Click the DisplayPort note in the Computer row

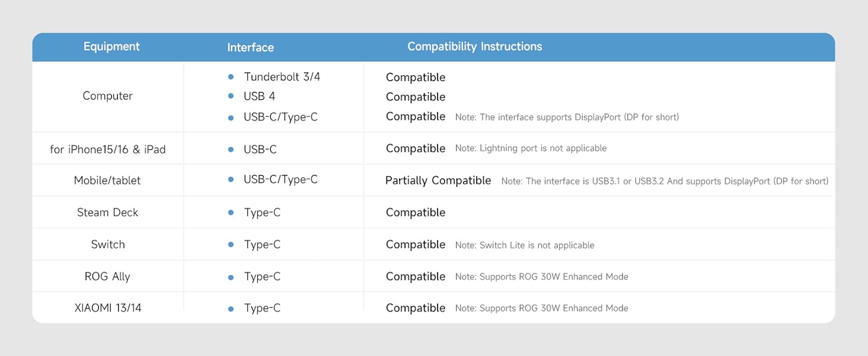[x=567, y=117]
